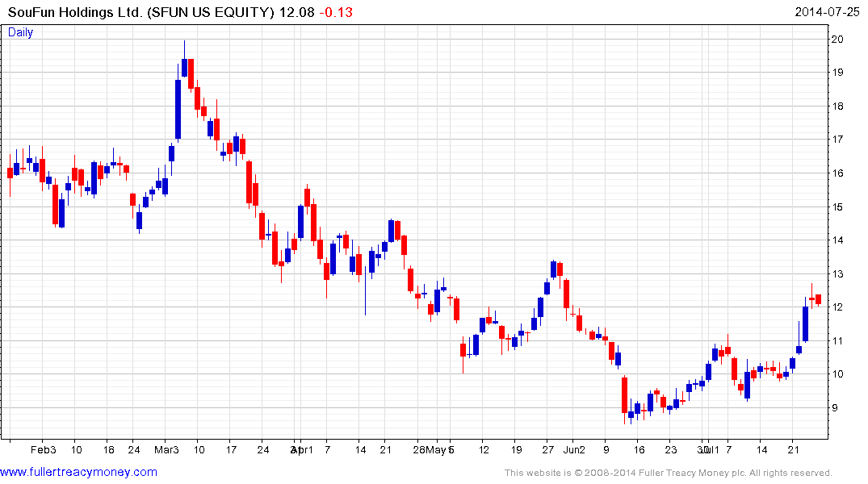Click the y-axis label 17

837,140
